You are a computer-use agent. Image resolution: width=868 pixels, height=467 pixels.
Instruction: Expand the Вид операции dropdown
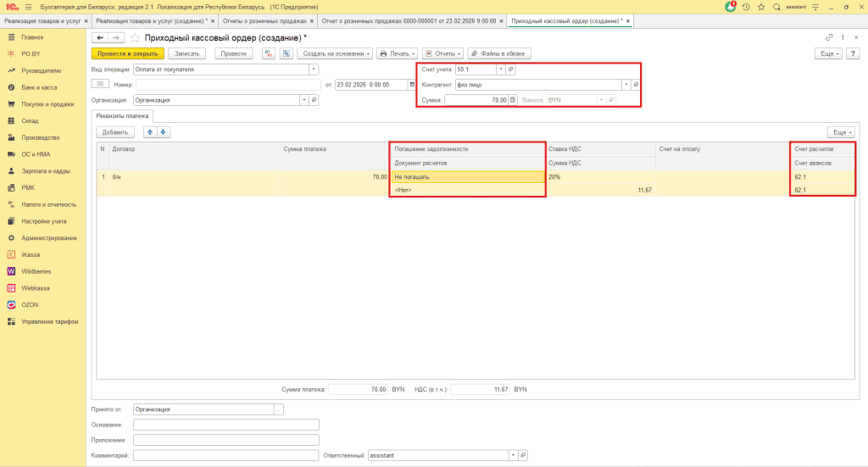pyautogui.click(x=314, y=69)
